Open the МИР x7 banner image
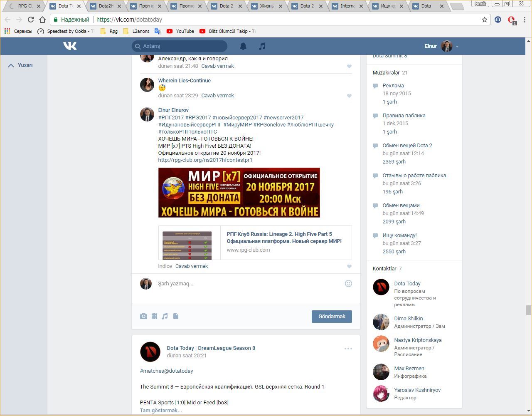Image resolution: width=532 pixels, height=416 pixels. tap(239, 193)
